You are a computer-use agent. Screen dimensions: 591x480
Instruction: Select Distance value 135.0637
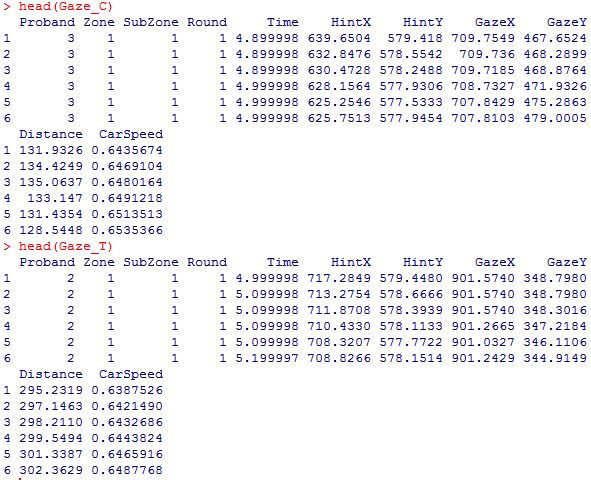51,182
